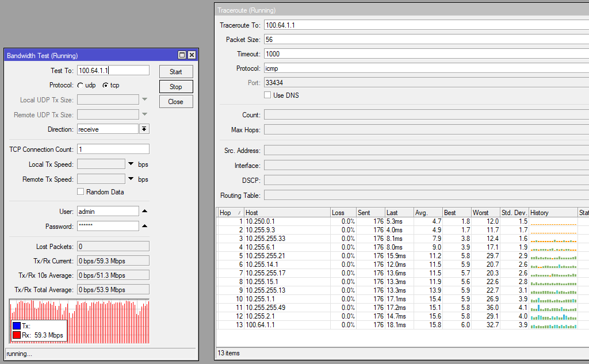
Task: Close the Bandwidth Test window via X
Action: pyautogui.click(x=192, y=55)
